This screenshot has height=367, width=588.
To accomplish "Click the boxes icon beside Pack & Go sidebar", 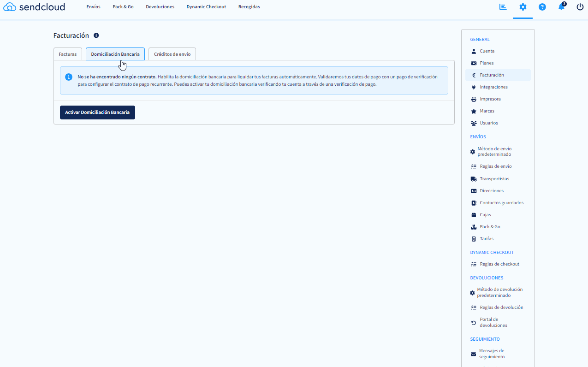I will pyautogui.click(x=474, y=227).
